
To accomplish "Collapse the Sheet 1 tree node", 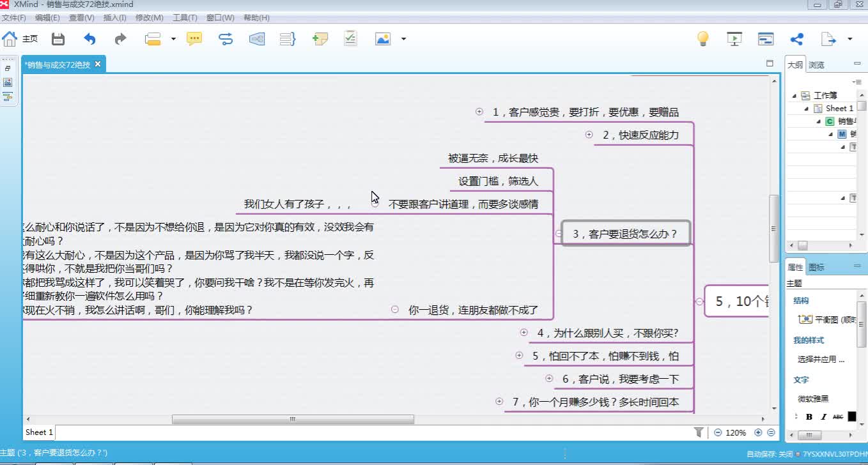I will tap(807, 109).
